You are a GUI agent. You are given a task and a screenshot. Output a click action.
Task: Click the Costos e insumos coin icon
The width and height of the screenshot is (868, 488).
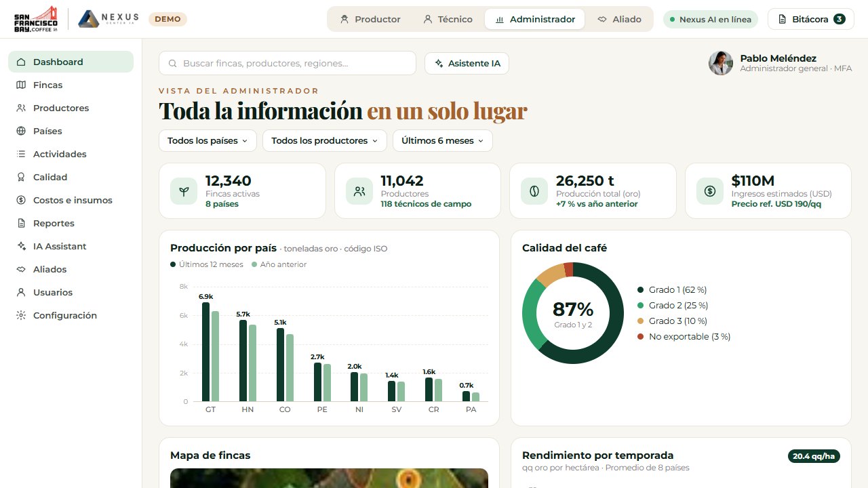[x=21, y=200]
